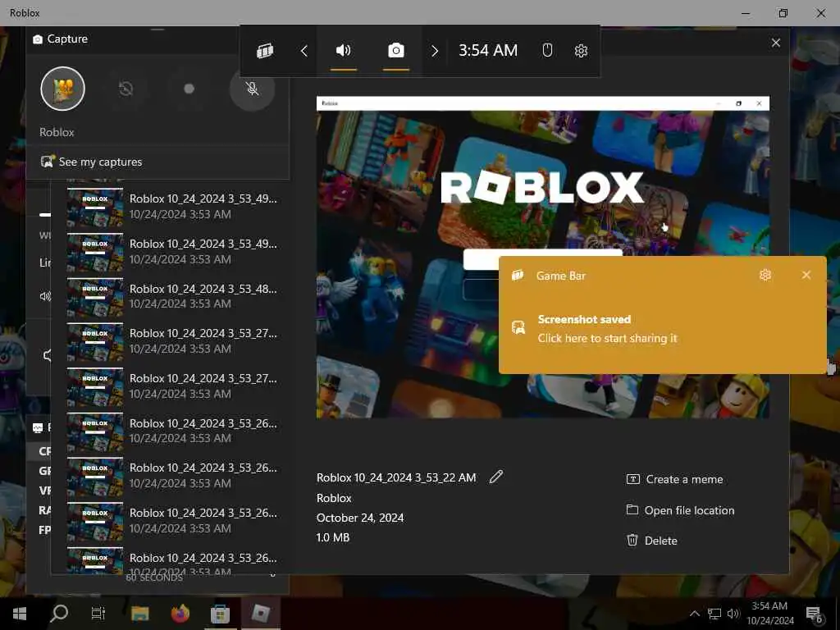Take a screenshot with round capture button
Image resolution: width=840 pixels, height=630 pixels.
[x=62, y=89]
